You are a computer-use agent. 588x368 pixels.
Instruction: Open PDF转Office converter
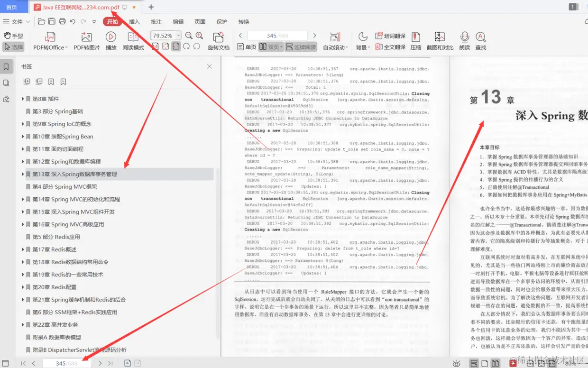(x=50, y=41)
